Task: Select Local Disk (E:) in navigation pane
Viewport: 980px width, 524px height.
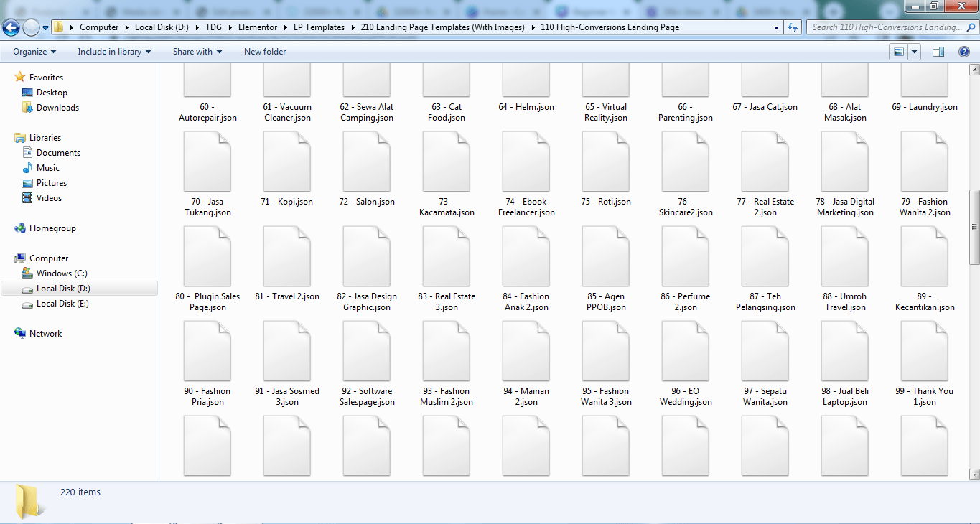Action: click(x=61, y=304)
